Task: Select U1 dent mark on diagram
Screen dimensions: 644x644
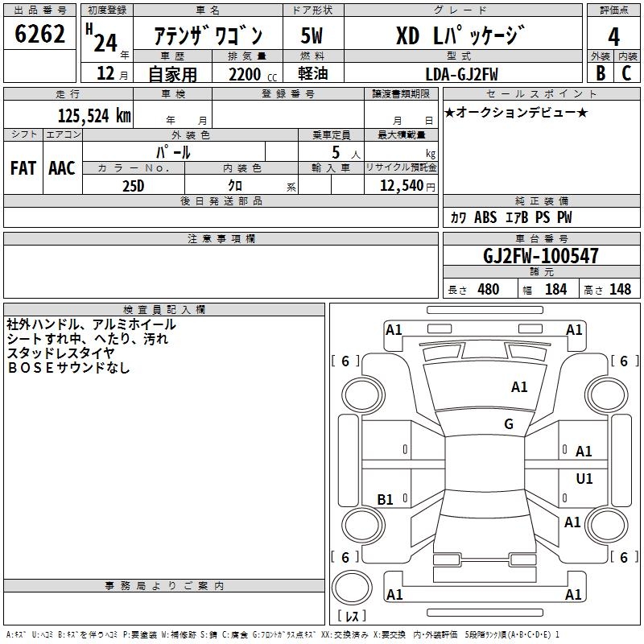Action: tap(584, 478)
